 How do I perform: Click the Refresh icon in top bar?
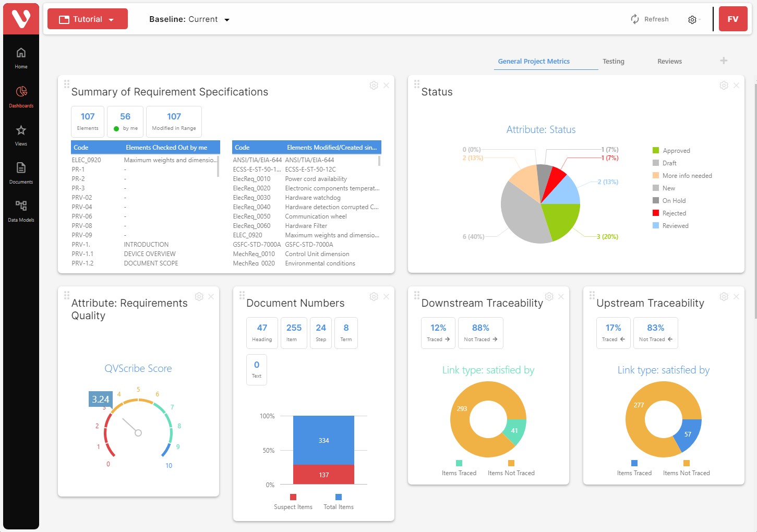[635, 19]
